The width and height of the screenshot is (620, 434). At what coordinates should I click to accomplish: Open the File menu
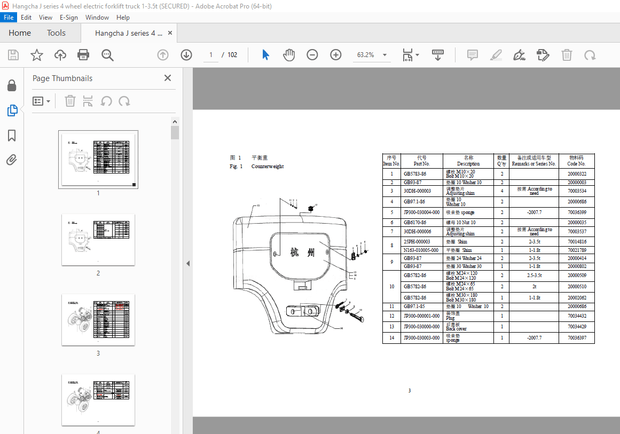click(x=8, y=17)
